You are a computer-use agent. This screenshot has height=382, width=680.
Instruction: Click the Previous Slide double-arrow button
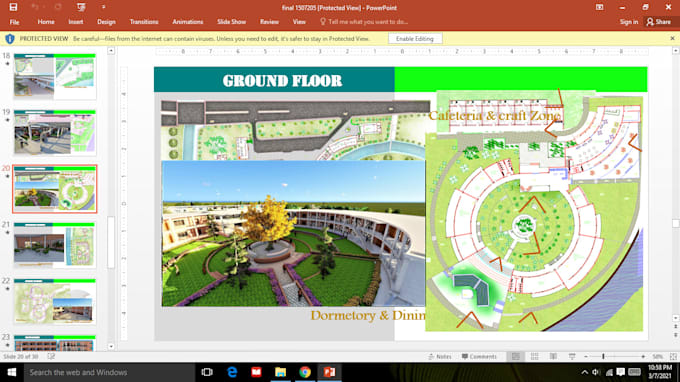(x=676, y=326)
